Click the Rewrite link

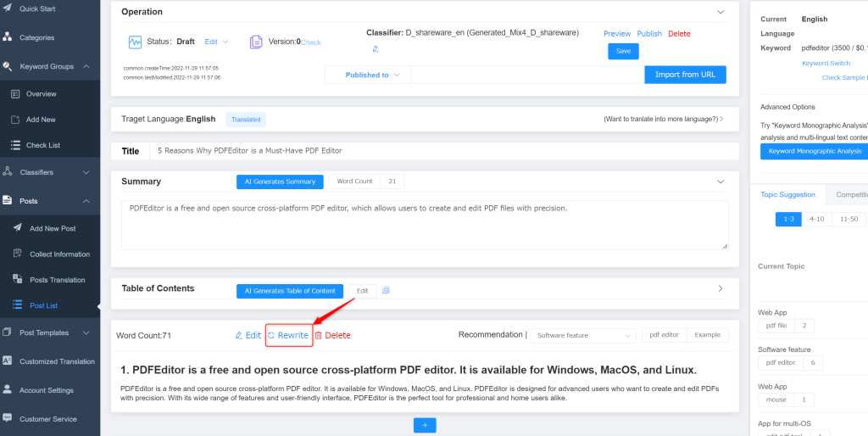click(289, 335)
